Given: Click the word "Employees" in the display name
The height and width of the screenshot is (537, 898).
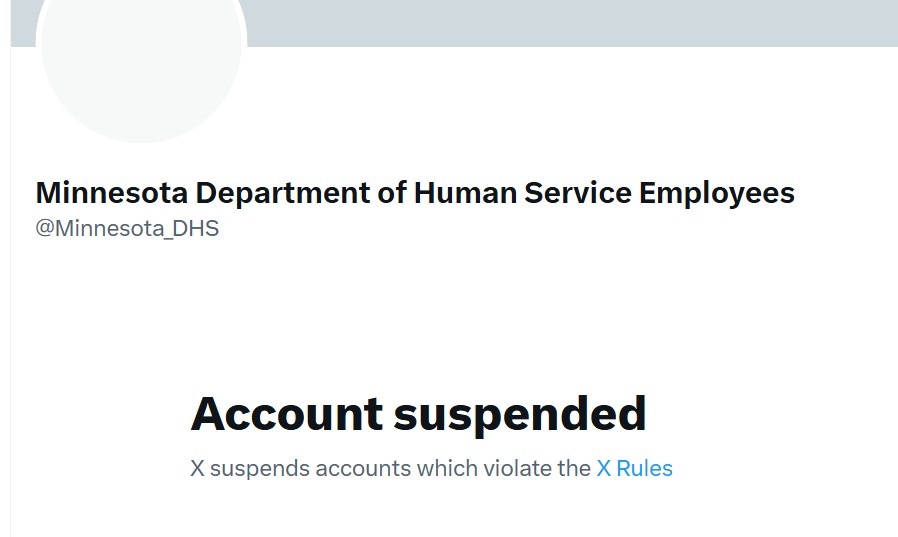Looking at the screenshot, I should (x=716, y=192).
